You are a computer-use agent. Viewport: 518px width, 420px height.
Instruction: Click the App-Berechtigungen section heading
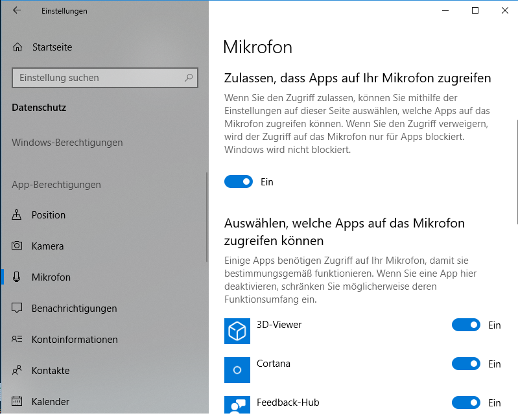56,185
